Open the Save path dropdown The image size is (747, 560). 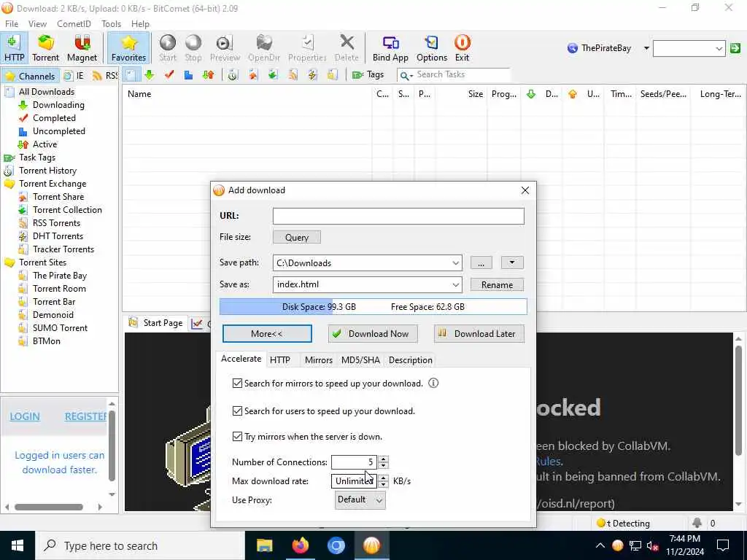click(455, 262)
